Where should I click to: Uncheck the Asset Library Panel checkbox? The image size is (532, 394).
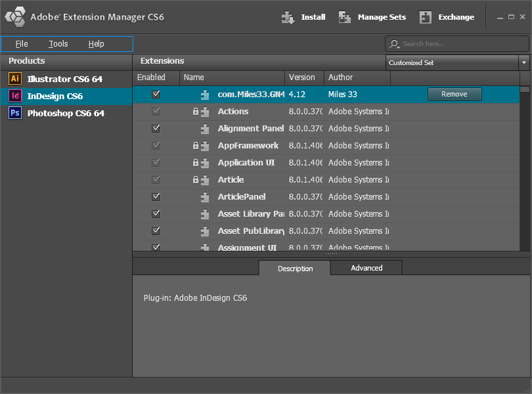click(156, 214)
